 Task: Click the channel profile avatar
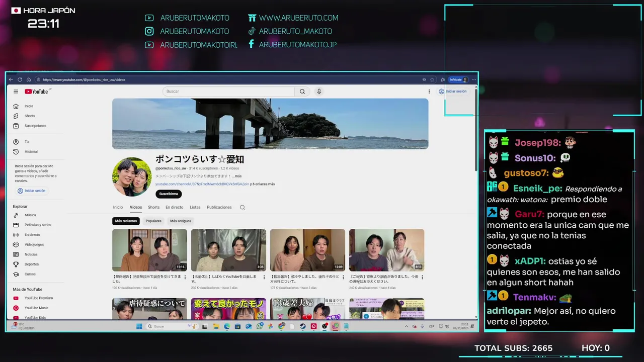click(132, 177)
